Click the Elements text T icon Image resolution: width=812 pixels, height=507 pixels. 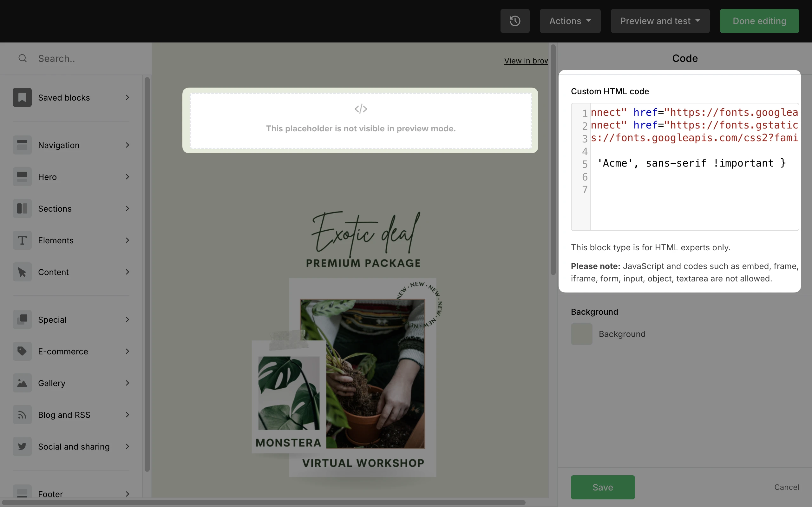tap(22, 240)
